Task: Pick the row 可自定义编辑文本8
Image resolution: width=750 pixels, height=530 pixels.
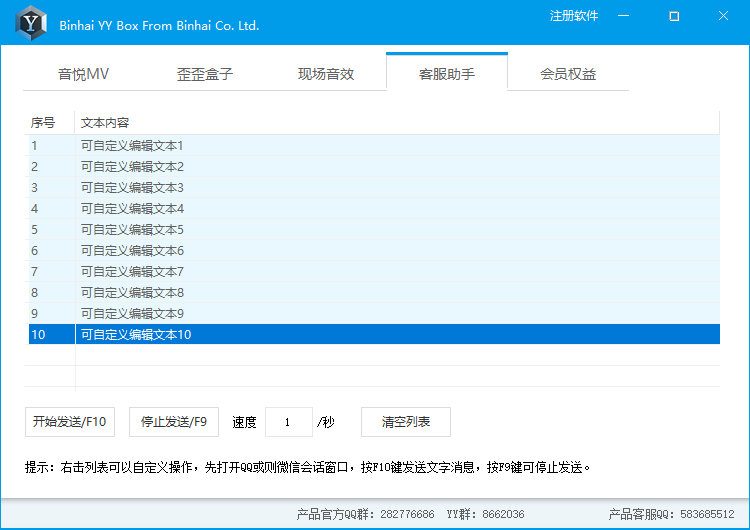Action: point(133,292)
